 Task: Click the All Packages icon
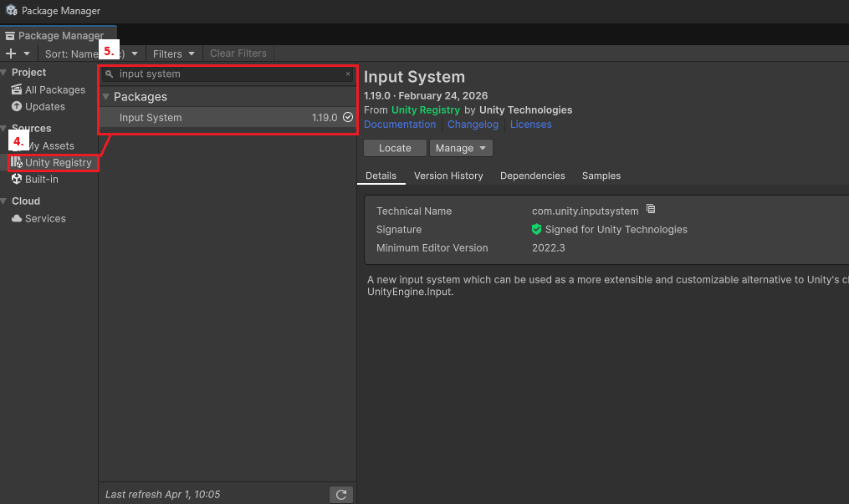click(17, 89)
